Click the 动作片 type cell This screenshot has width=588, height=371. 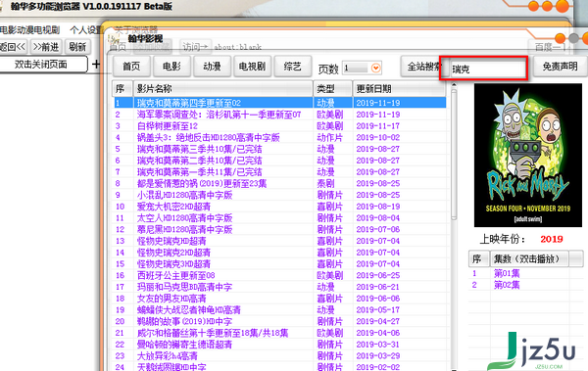(x=329, y=137)
